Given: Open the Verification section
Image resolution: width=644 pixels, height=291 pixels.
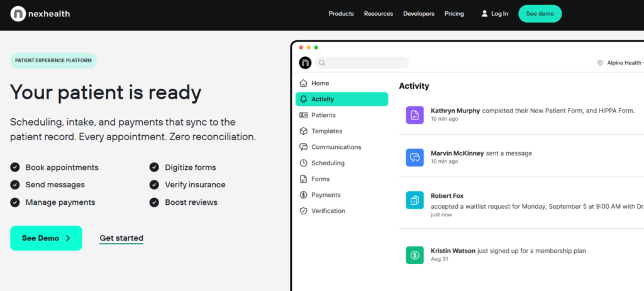Looking at the screenshot, I should pyautogui.click(x=341, y=211).
